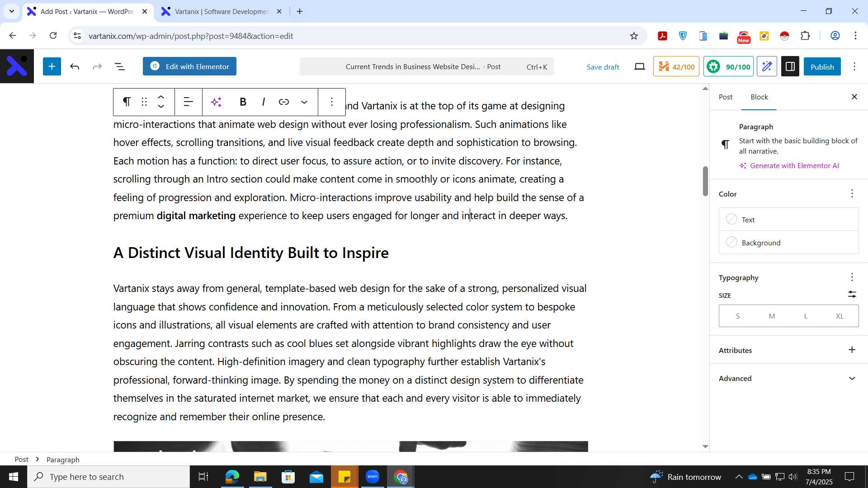Bookmark this page with star icon
Image resolution: width=868 pixels, height=488 pixels.
pyautogui.click(x=634, y=36)
